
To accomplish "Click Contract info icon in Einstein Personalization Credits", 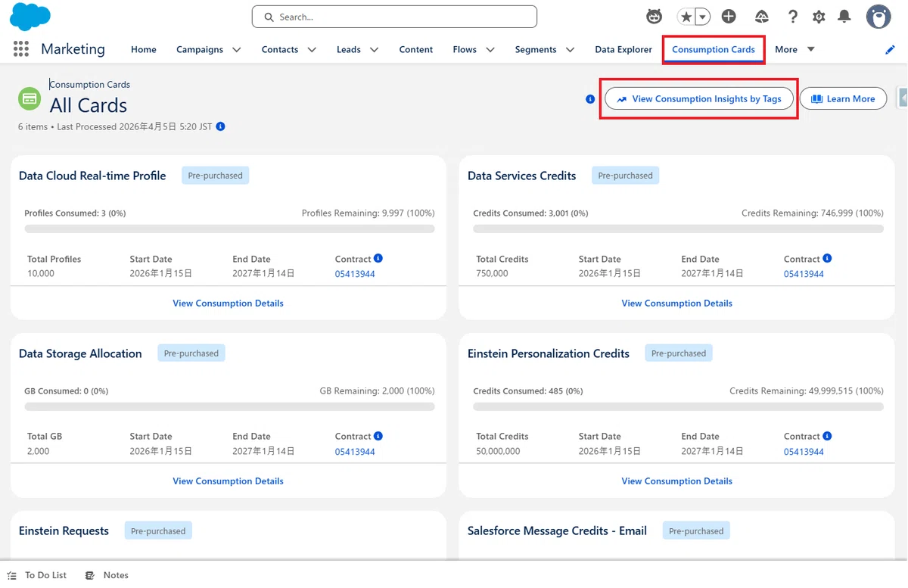I will [x=827, y=436].
